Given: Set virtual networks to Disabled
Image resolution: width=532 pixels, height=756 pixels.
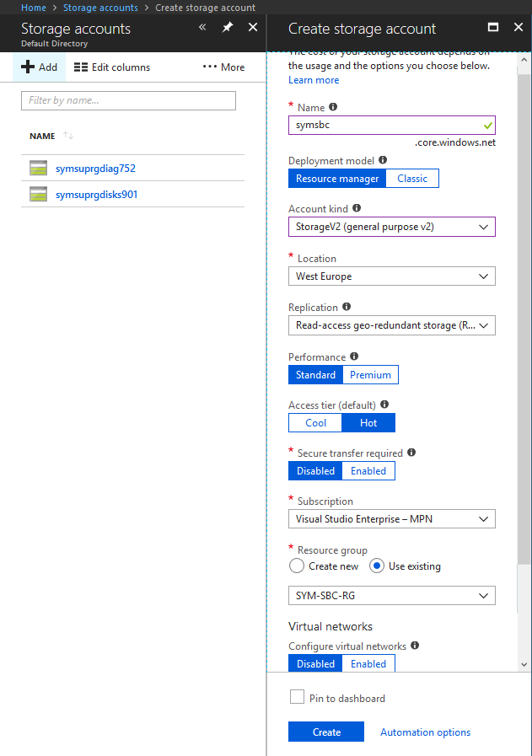Looking at the screenshot, I should coord(315,663).
